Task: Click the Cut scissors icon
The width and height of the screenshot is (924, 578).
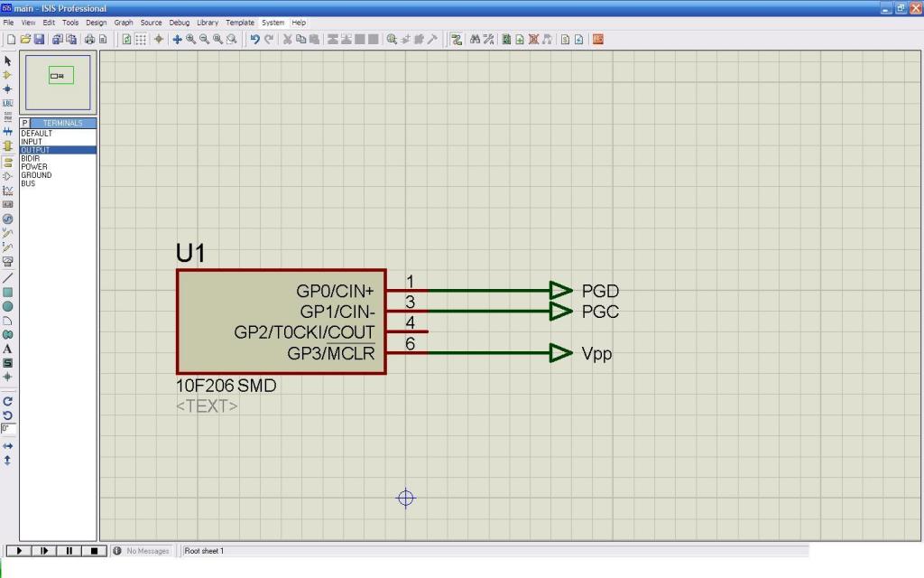Action: click(x=288, y=40)
